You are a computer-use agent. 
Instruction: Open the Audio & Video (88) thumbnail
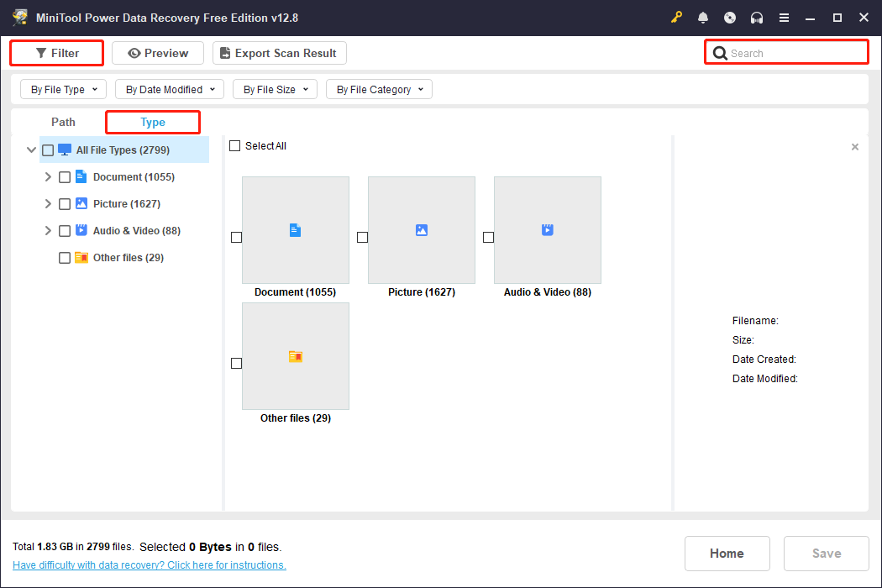pos(548,230)
